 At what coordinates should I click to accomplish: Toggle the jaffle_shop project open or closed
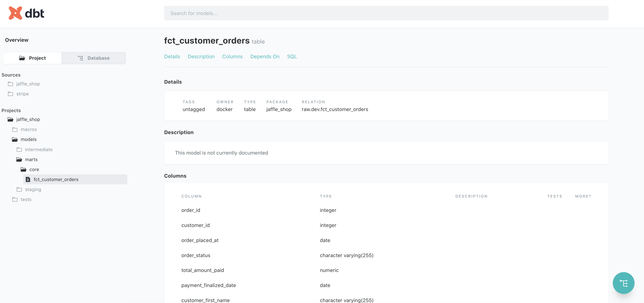tap(28, 119)
